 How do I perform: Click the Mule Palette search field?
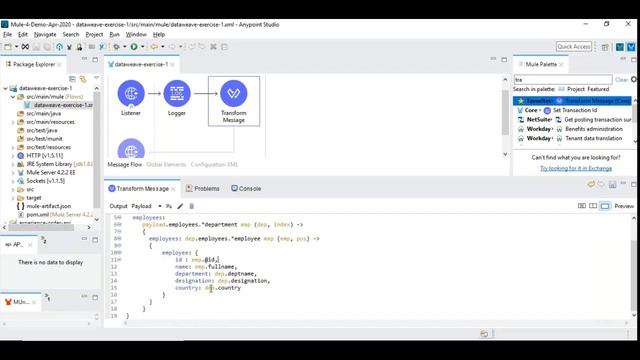[563, 80]
